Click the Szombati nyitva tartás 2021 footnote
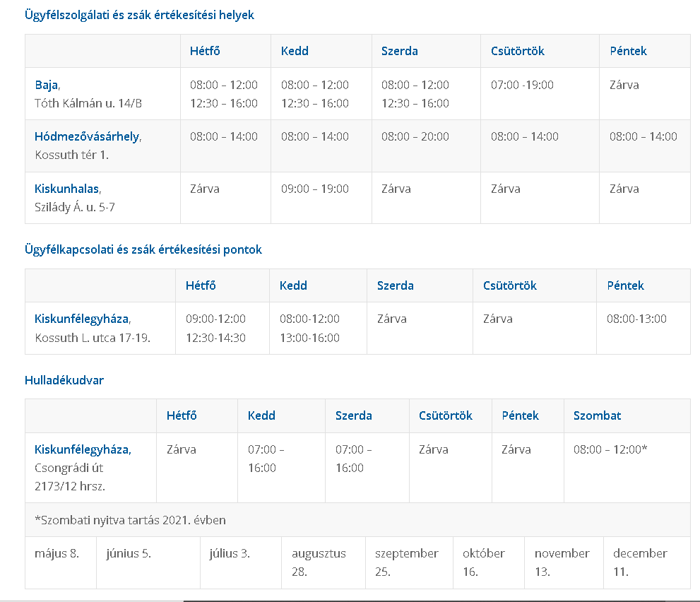This screenshot has height=602, width=700. (x=130, y=520)
